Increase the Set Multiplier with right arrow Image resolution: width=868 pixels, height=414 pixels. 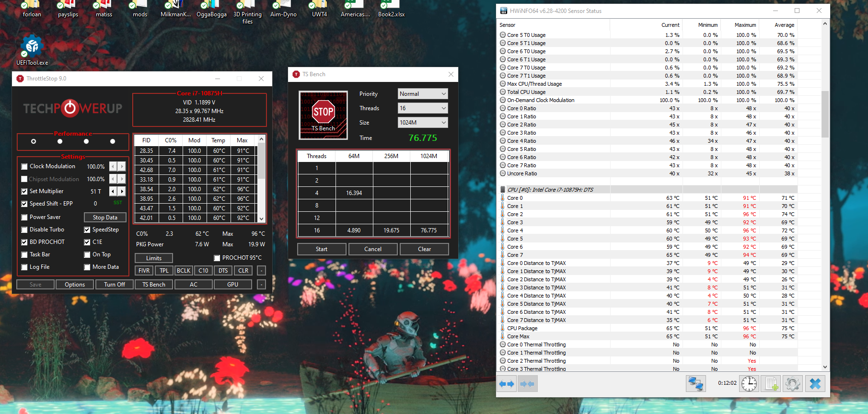coord(122,191)
